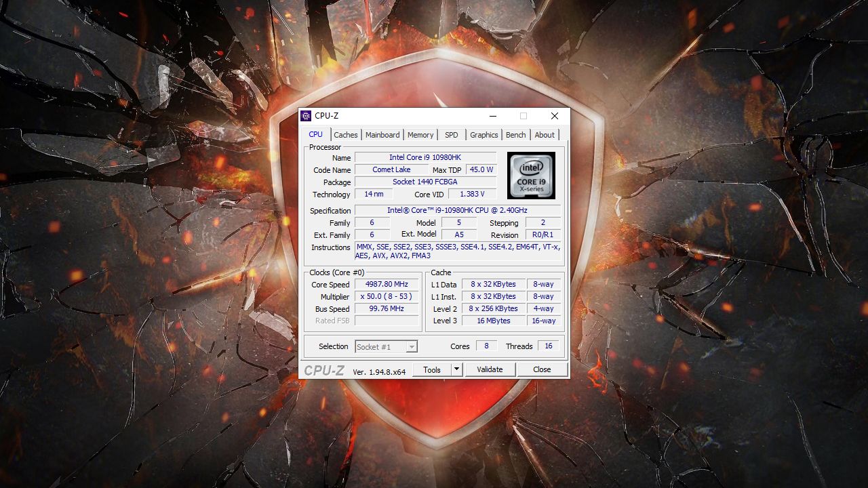
Task: Close the CPU-Z window with X
Action: click(x=554, y=116)
